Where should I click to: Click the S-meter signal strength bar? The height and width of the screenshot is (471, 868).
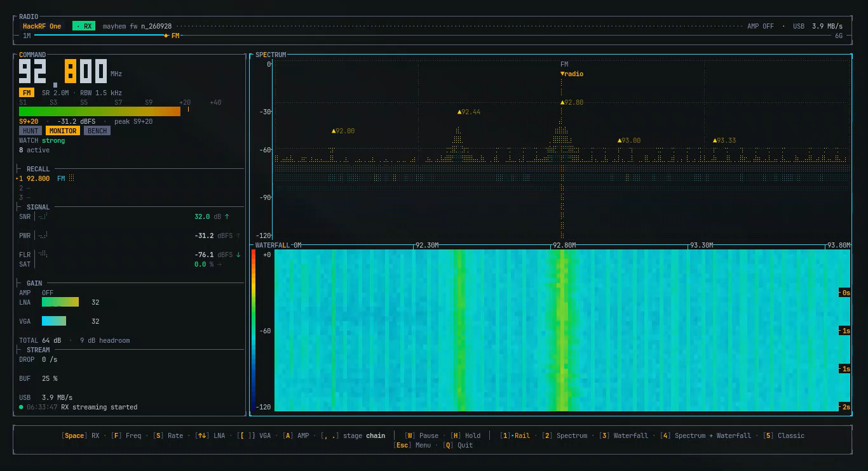100,112
